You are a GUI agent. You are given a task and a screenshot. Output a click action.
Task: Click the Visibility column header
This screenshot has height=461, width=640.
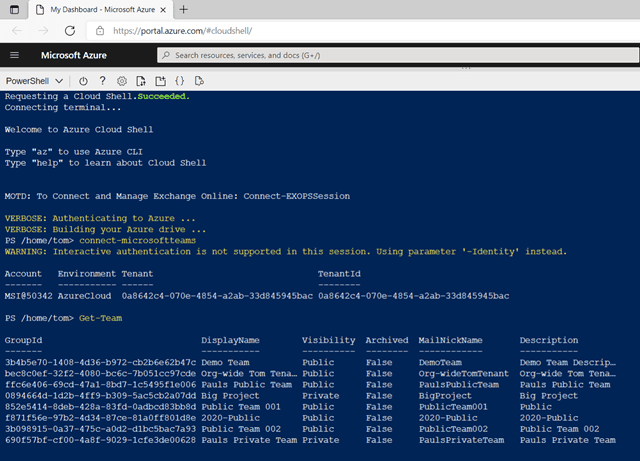tap(329, 340)
